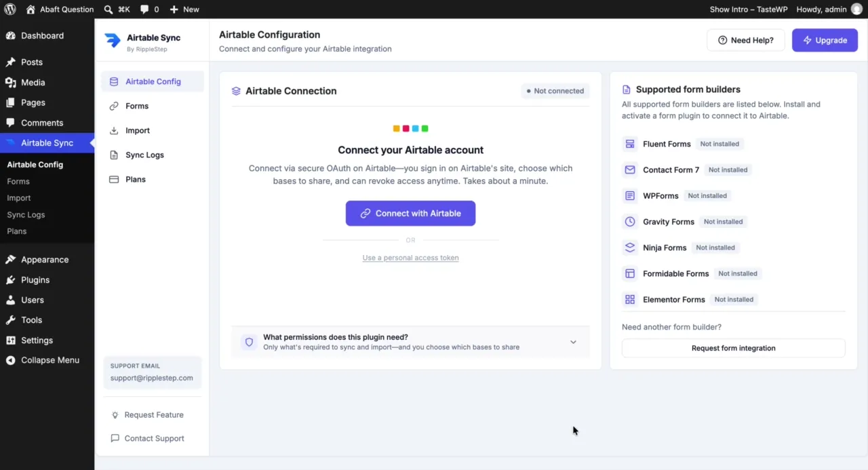
Task: Click the Forms link icon in plugin nav
Action: click(114, 106)
